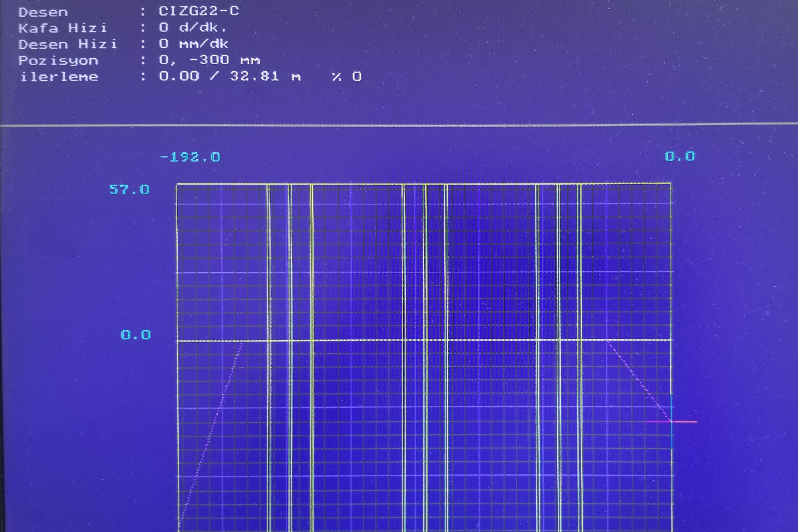Screen dimensions: 798x532
Task: Click the Desen label
Action: [x=43, y=12]
